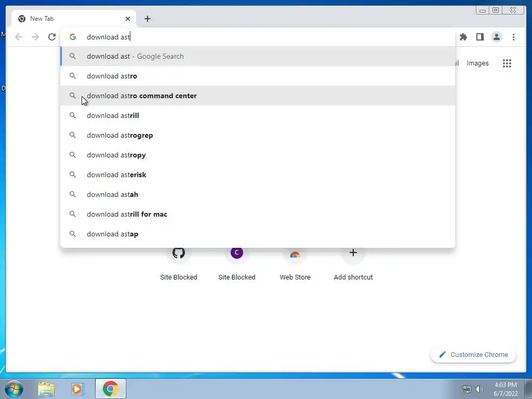The width and height of the screenshot is (532, 399).
Task: Select the 'download astrill' suggestion
Action: point(258,115)
